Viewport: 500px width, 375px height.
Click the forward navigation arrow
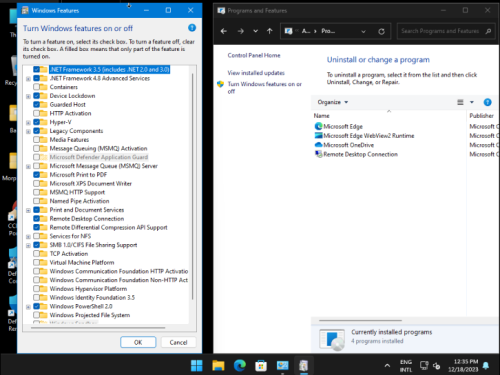(x=241, y=31)
